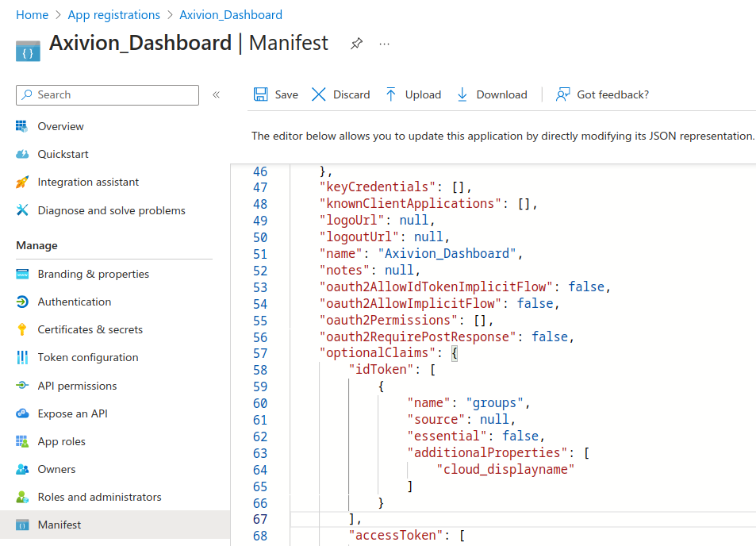Screen dimensions: 756x546
Task: Click the "cloud_displayname" value in editor
Action: (x=505, y=469)
